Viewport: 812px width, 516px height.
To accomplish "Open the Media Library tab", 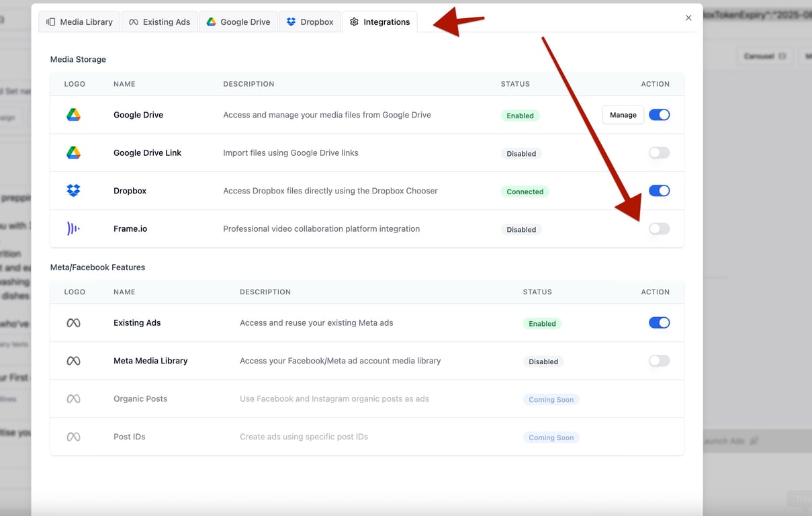I will [x=79, y=21].
